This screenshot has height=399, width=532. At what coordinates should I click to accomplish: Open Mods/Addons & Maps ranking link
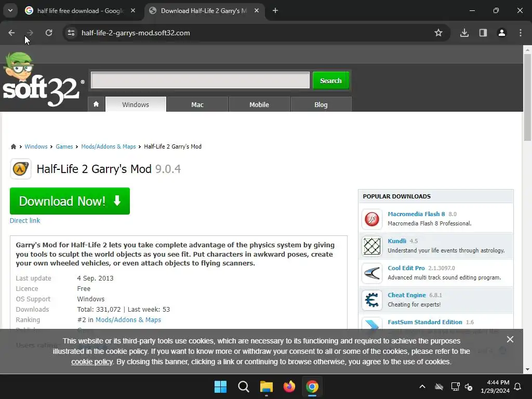tap(128, 320)
